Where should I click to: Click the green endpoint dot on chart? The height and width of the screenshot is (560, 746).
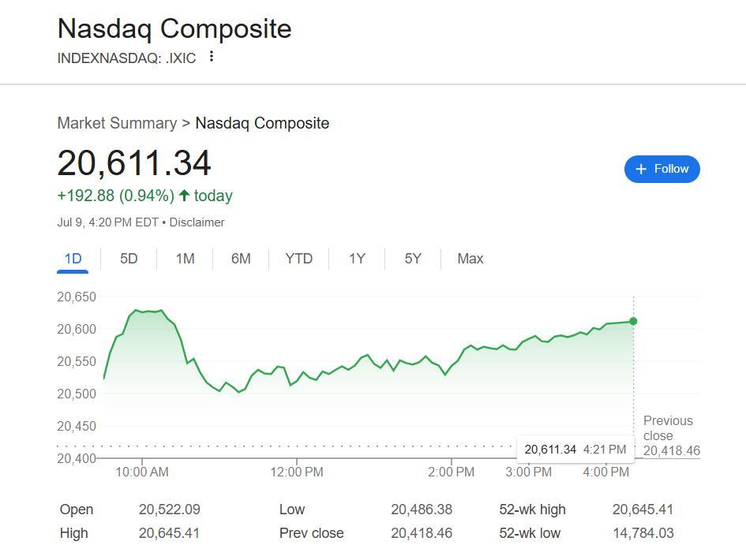point(633,321)
